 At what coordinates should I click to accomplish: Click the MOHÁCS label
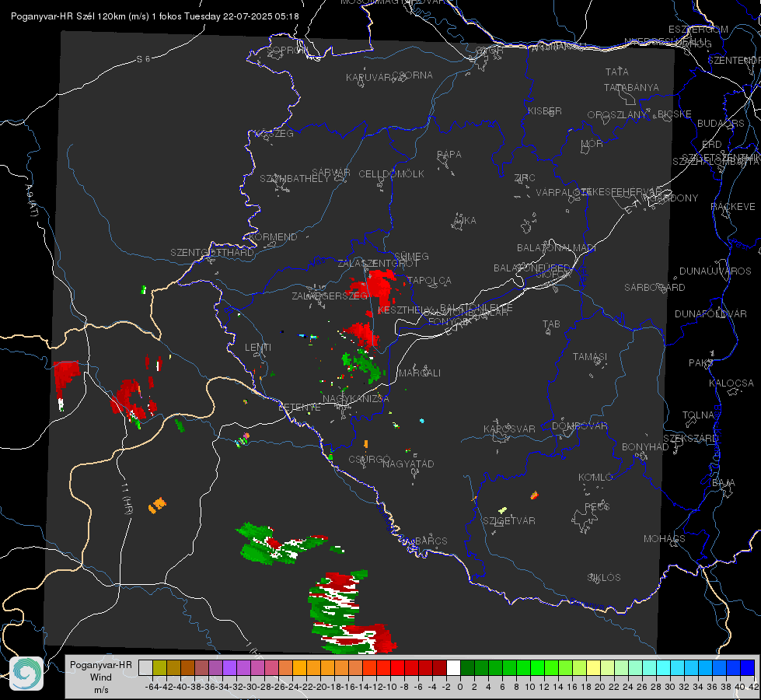point(665,539)
